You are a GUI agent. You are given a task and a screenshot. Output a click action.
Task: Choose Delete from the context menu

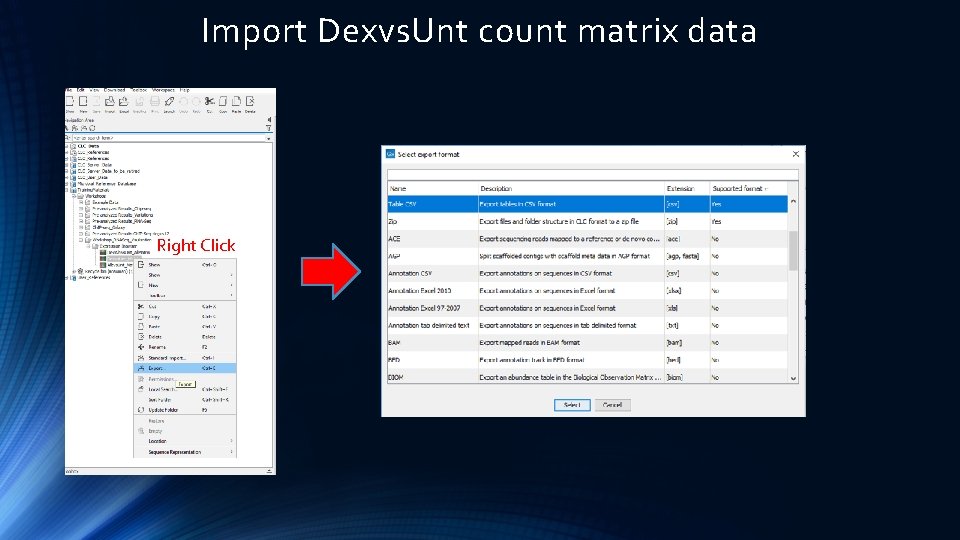coord(185,337)
